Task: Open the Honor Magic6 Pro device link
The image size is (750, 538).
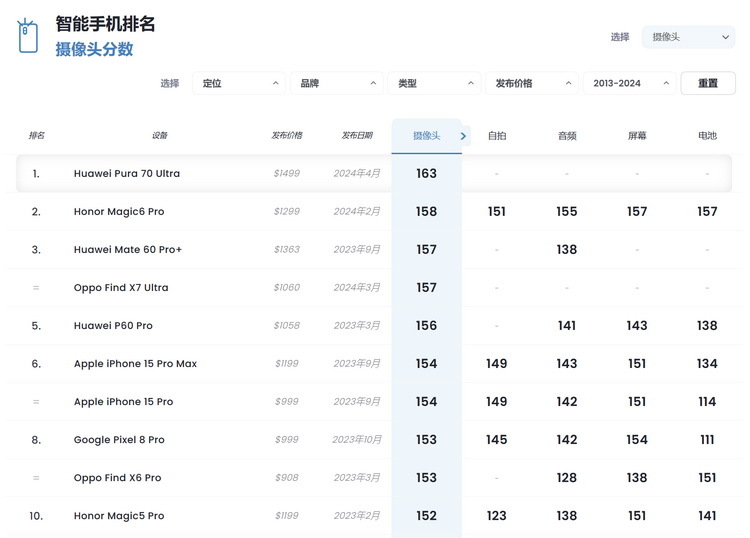Action: [119, 212]
